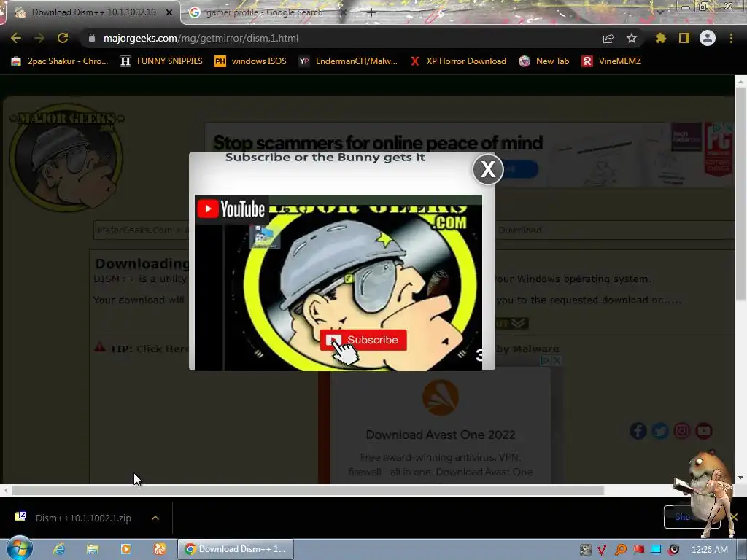Open the Twitter social icon
The width and height of the screenshot is (747, 560).
(x=660, y=431)
